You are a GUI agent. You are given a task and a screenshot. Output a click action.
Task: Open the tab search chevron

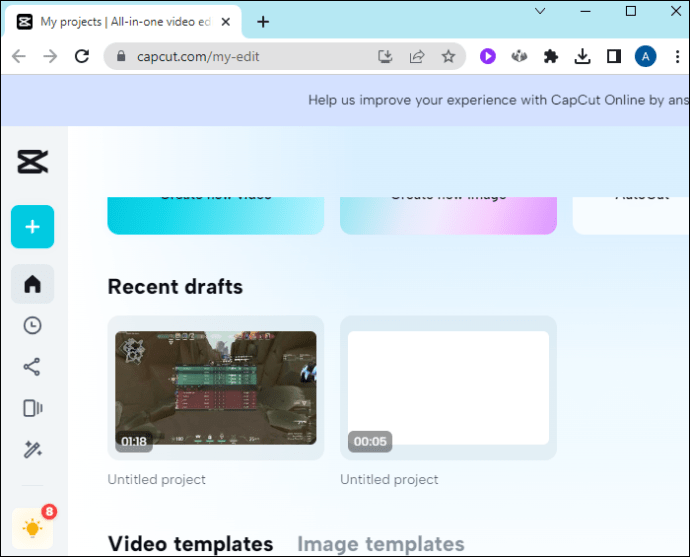[540, 11]
